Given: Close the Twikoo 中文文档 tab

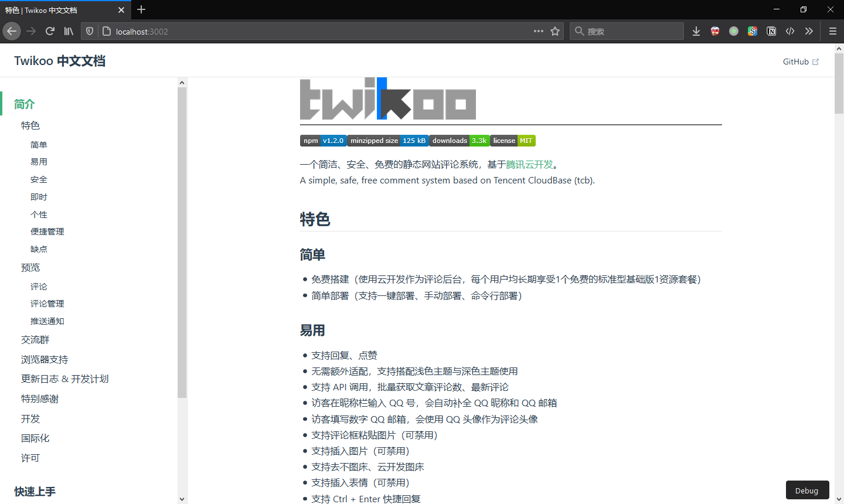Looking at the screenshot, I should (x=121, y=10).
